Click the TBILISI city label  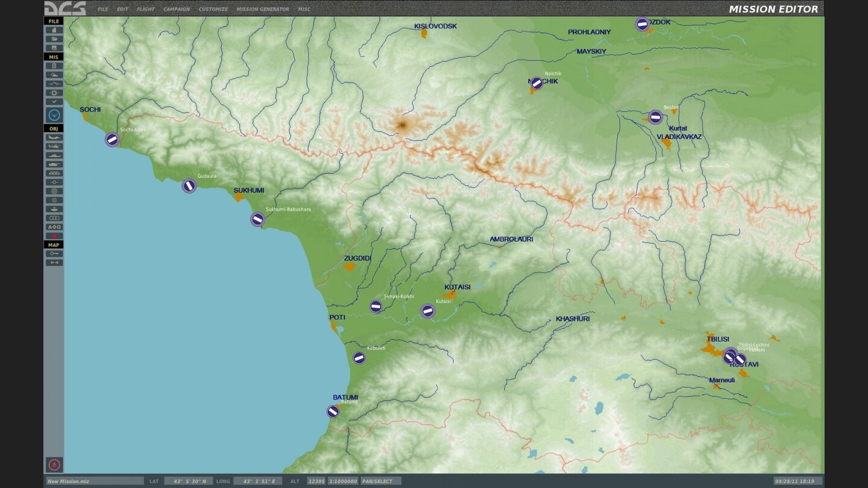pos(718,339)
